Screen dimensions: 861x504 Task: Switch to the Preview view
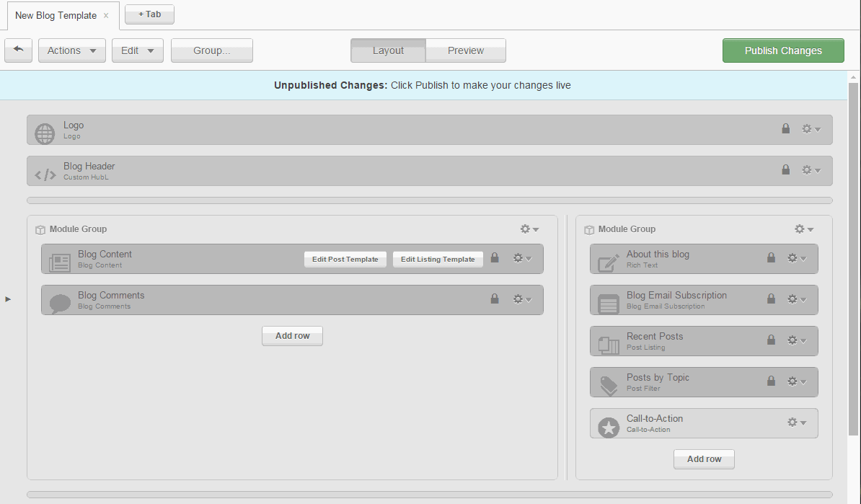466,50
